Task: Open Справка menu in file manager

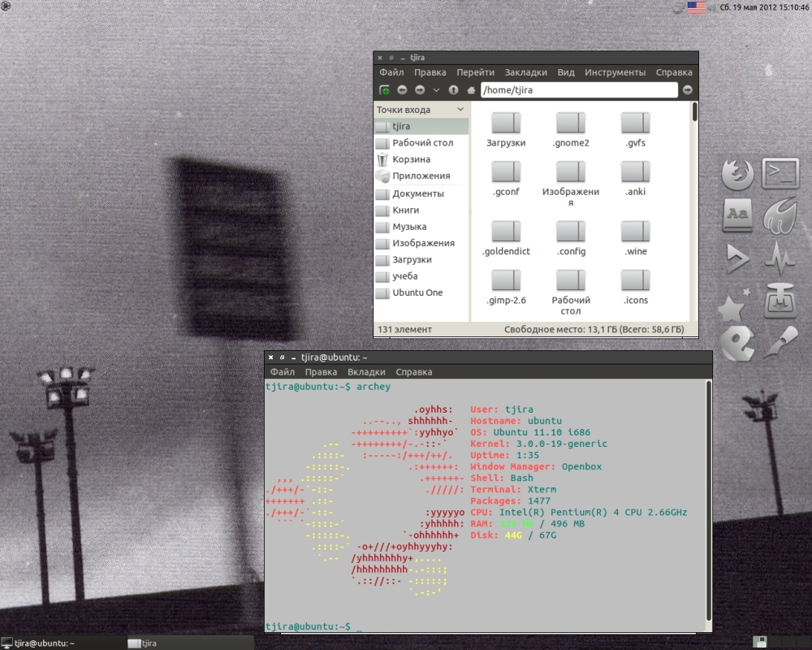Action: point(674,72)
